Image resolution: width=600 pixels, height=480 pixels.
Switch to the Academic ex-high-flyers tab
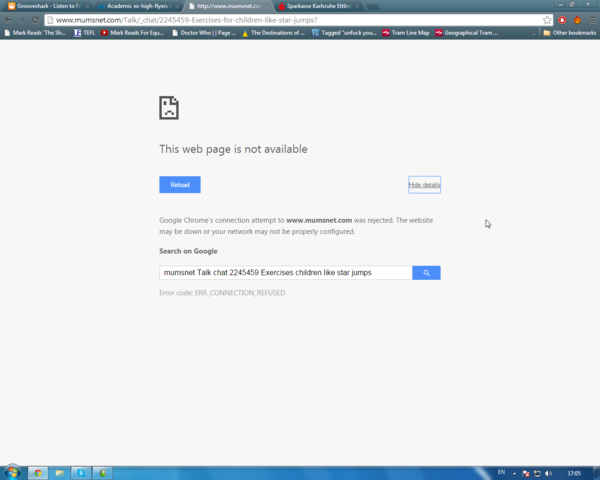click(x=138, y=6)
